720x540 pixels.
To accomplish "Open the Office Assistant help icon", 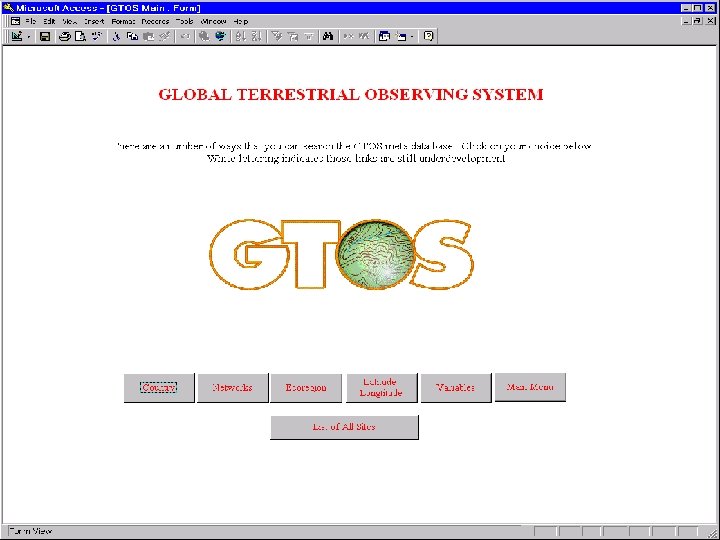I will 428,36.
